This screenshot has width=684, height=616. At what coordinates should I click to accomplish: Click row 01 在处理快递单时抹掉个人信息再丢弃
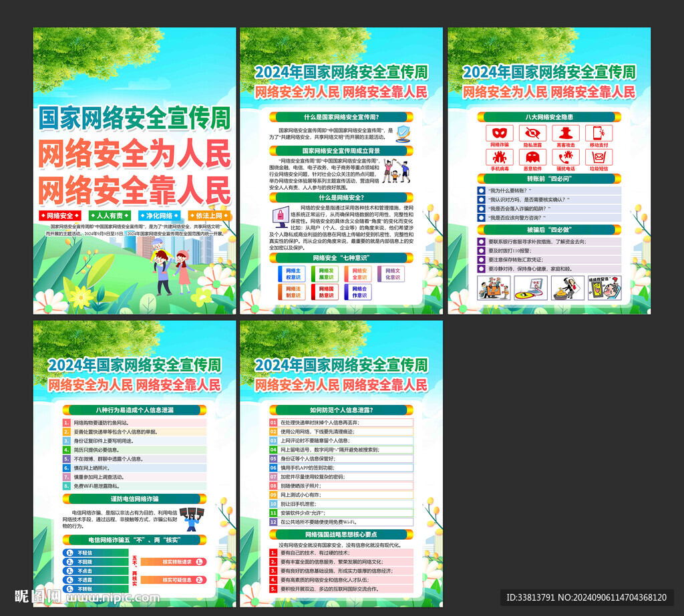point(341,423)
